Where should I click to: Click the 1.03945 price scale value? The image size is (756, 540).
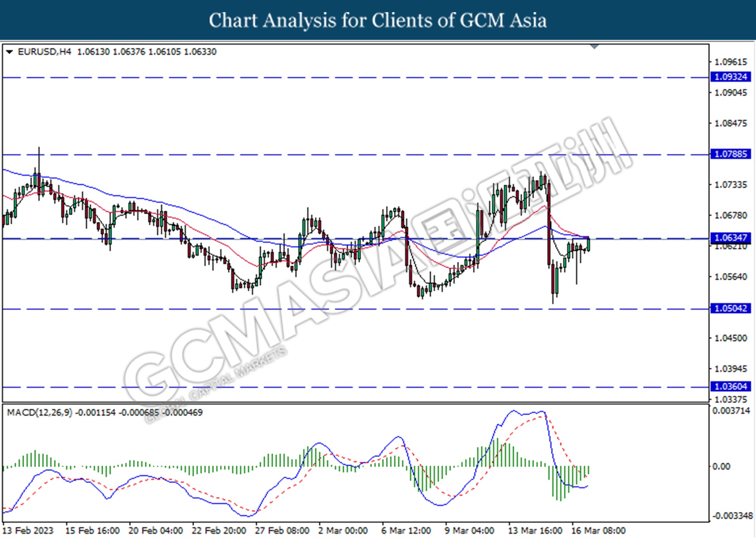(731, 369)
